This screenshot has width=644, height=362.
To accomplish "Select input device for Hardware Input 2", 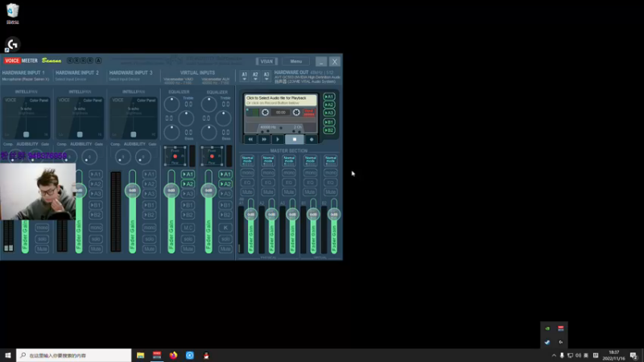I will point(71,79).
